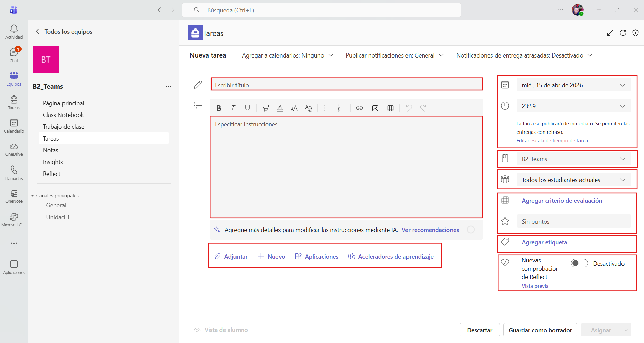644x343 pixels.
Task: Open Llamadas in the sidebar
Action: point(14,173)
